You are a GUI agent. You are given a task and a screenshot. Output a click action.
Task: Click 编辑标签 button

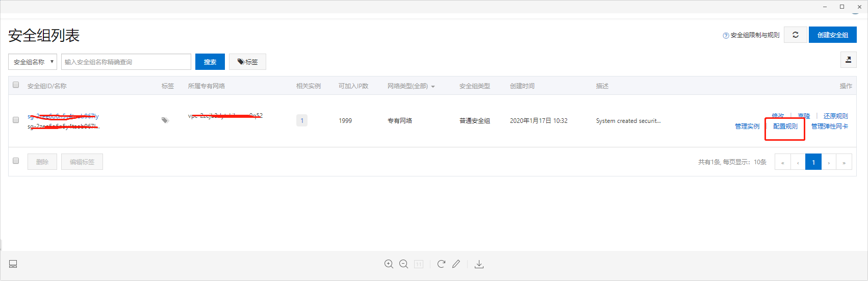point(82,162)
